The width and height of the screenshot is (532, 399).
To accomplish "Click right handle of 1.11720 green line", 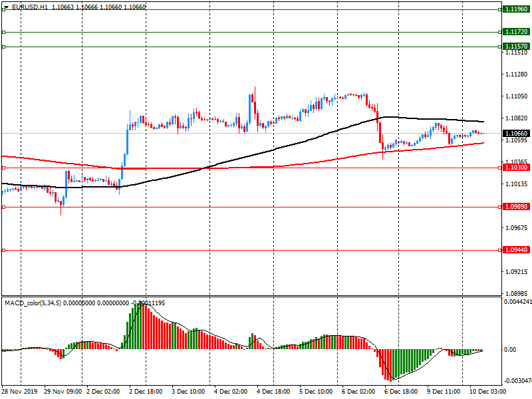I will [500, 32].
